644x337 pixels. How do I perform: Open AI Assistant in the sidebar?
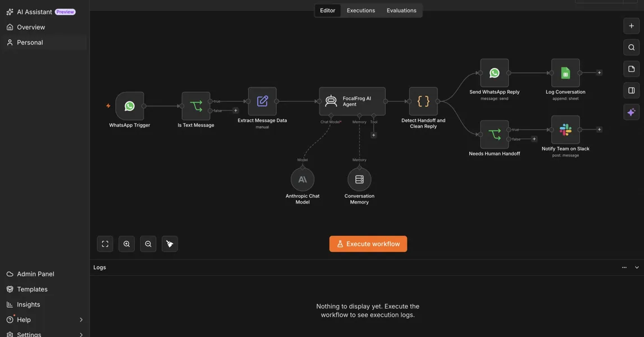point(44,12)
